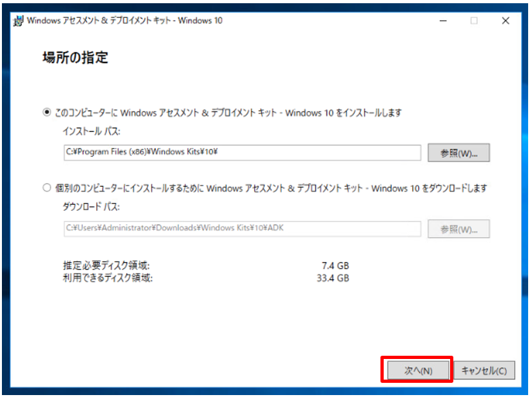Click the Windows ADK installer title bar icon

tap(18, 21)
